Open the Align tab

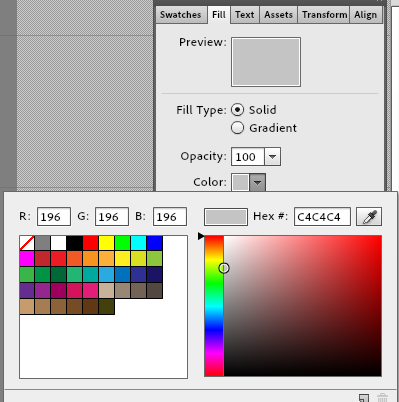coord(366,15)
